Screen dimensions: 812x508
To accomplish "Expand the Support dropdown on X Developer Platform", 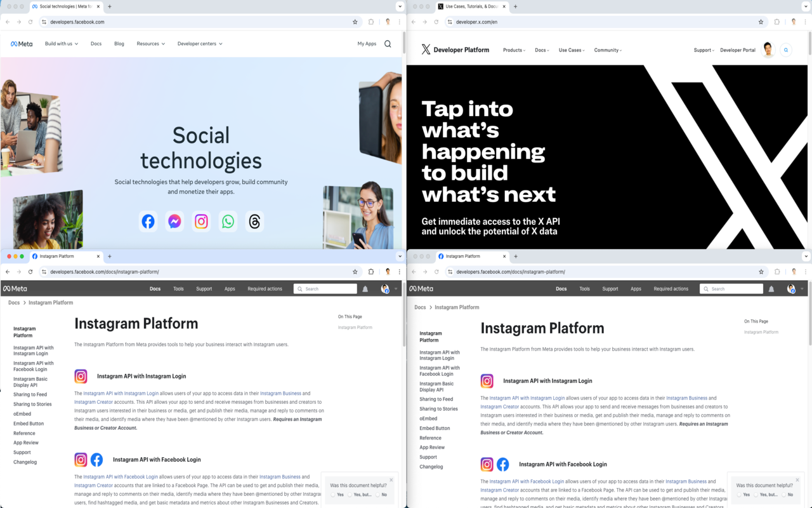I will tap(704, 50).
